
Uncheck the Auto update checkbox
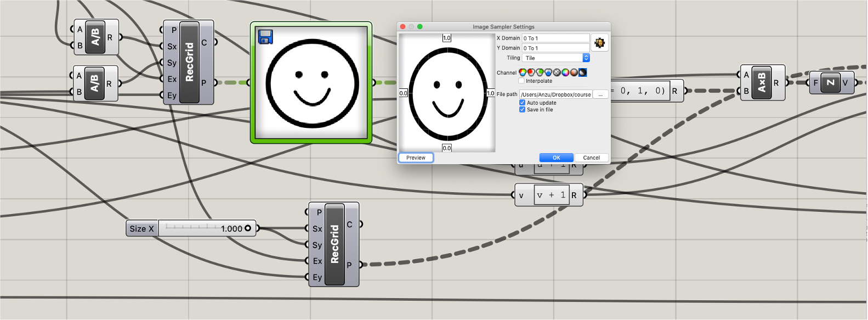pos(522,103)
